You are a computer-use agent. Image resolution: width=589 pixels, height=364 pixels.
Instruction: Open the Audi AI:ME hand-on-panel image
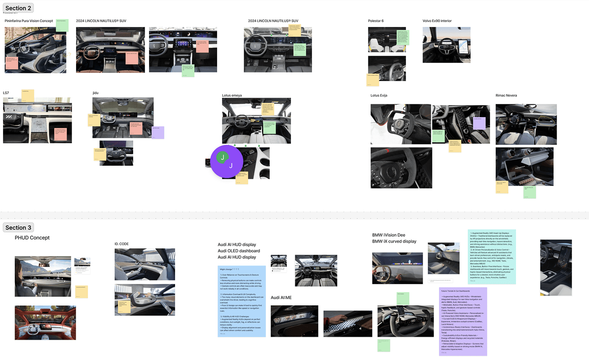click(348, 324)
